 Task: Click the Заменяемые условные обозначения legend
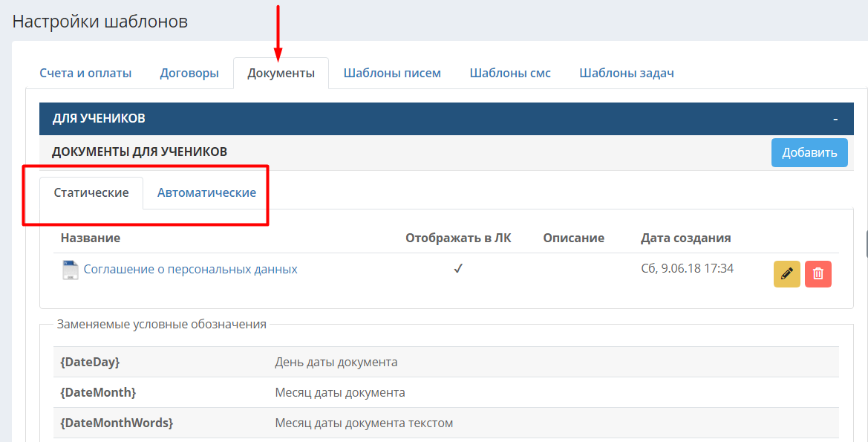click(x=162, y=325)
